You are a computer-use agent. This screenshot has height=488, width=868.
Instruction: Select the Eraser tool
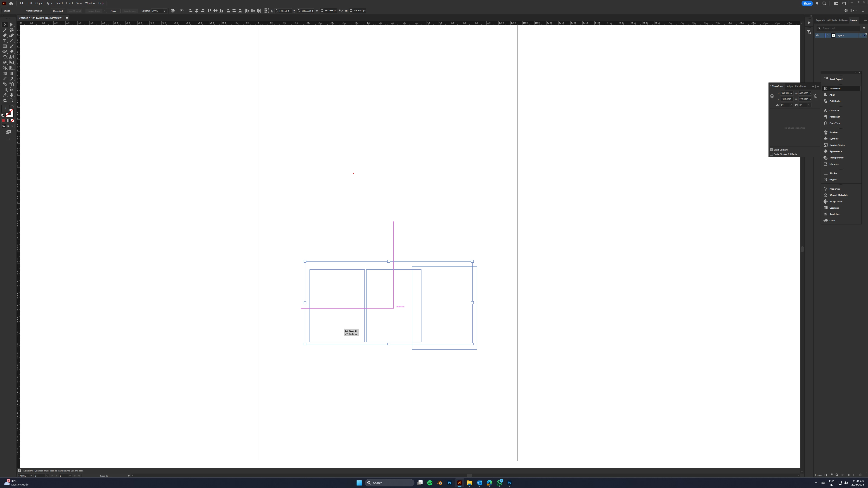tap(12, 52)
